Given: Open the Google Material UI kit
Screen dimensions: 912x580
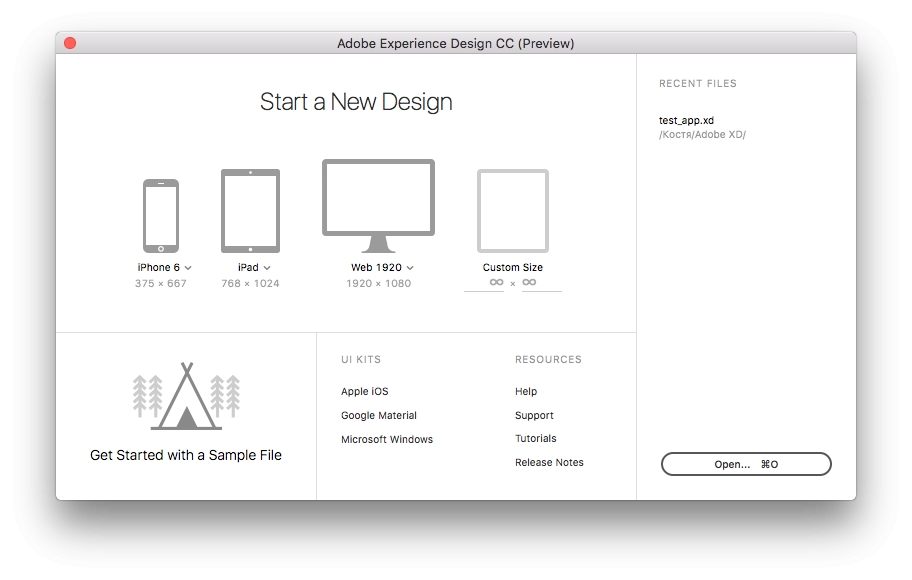Looking at the screenshot, I should point(379,415).
